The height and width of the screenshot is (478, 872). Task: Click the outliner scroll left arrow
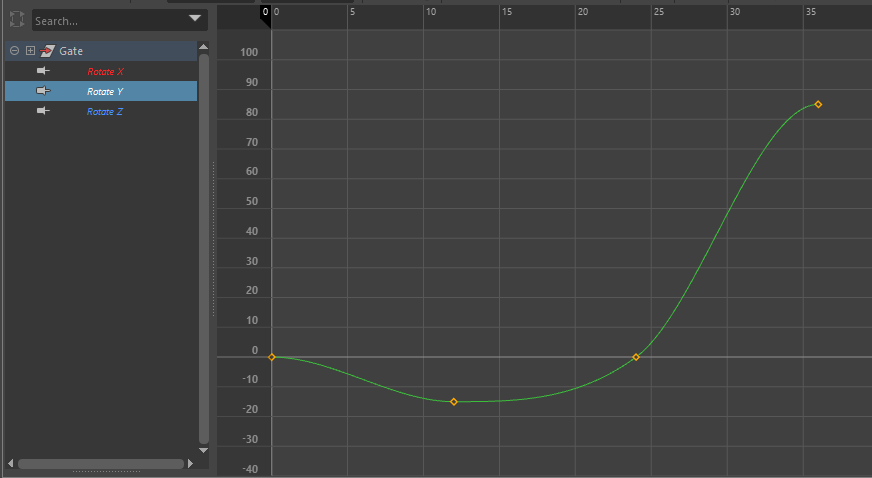(11, 463)
